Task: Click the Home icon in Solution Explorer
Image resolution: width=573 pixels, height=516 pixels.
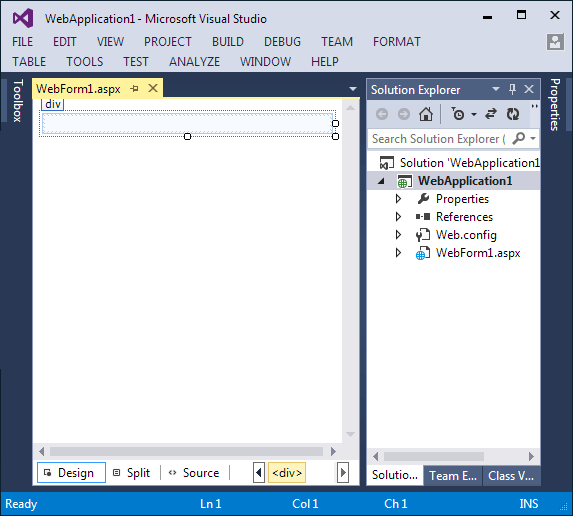Action: tap(426, 114)
